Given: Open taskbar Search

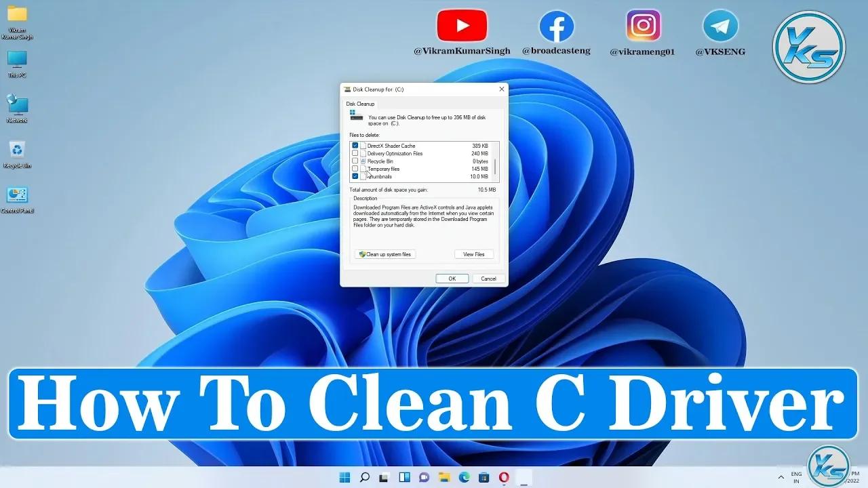Looking at the screenshot, I should point(365,477).
